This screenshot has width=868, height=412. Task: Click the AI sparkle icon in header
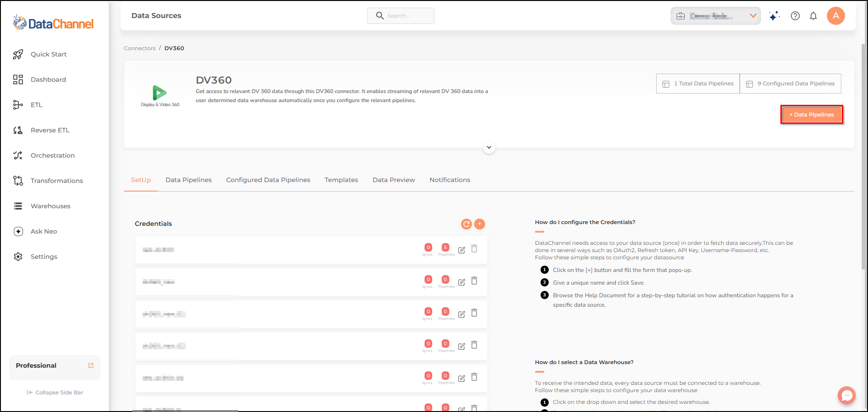pos(775,16)
